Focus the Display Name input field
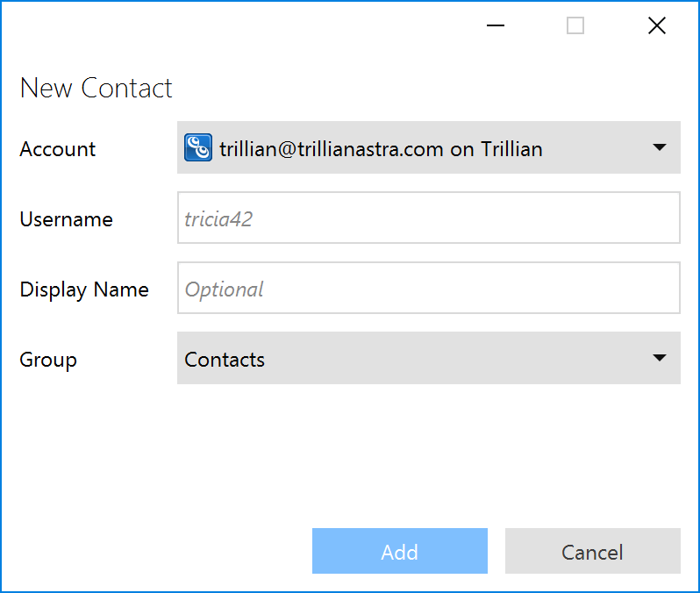This screenshot has width=700, height=593. click(x=429, y=288)
